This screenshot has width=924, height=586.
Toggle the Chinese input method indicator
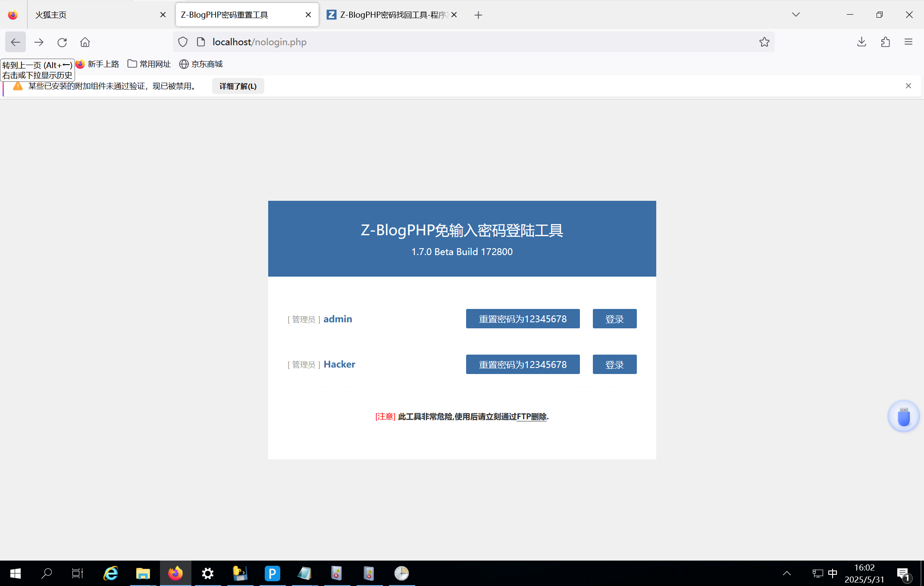pyautogui.click(x=833, y=573)
